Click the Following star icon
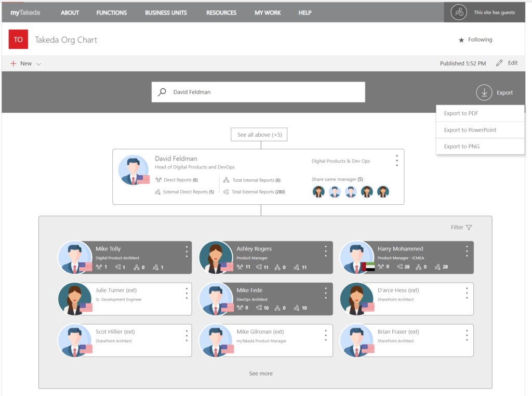The image size is (532, 396). (461, 40)
